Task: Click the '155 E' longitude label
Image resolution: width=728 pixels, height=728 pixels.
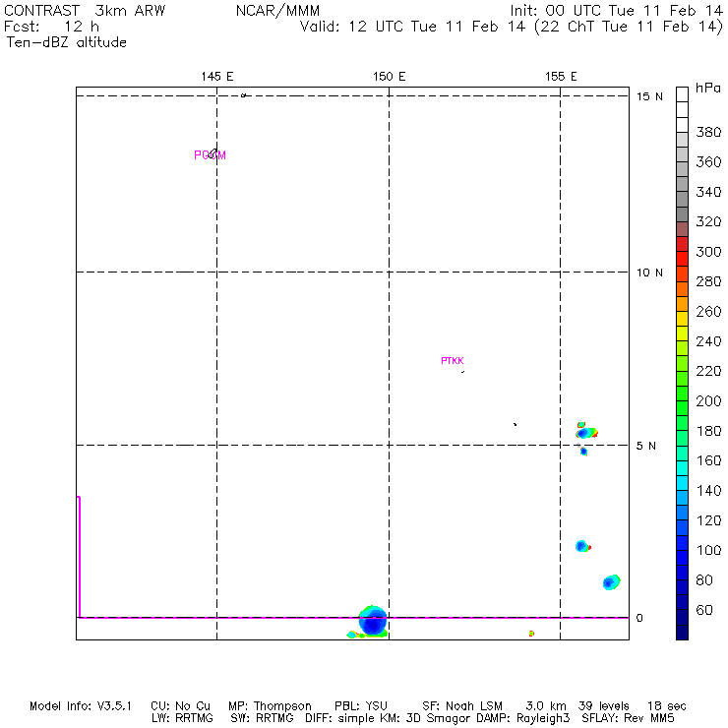Action: tap(561, 77)
